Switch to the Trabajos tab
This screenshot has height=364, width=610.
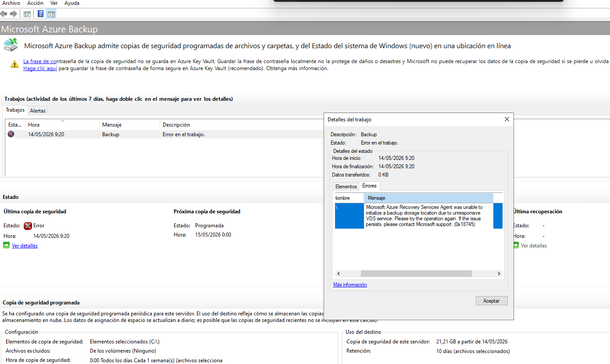click(x=15, y=110)
